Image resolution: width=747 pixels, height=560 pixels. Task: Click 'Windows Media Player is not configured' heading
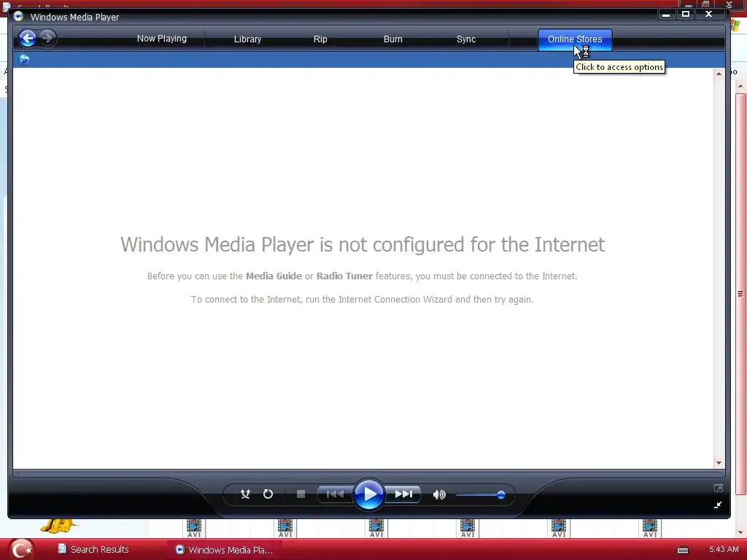(362, 245)
